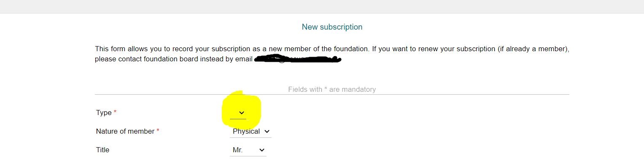This screenshot has width=644, height=162.
Task: Click the New subscription heading
Action: [332, 27]
